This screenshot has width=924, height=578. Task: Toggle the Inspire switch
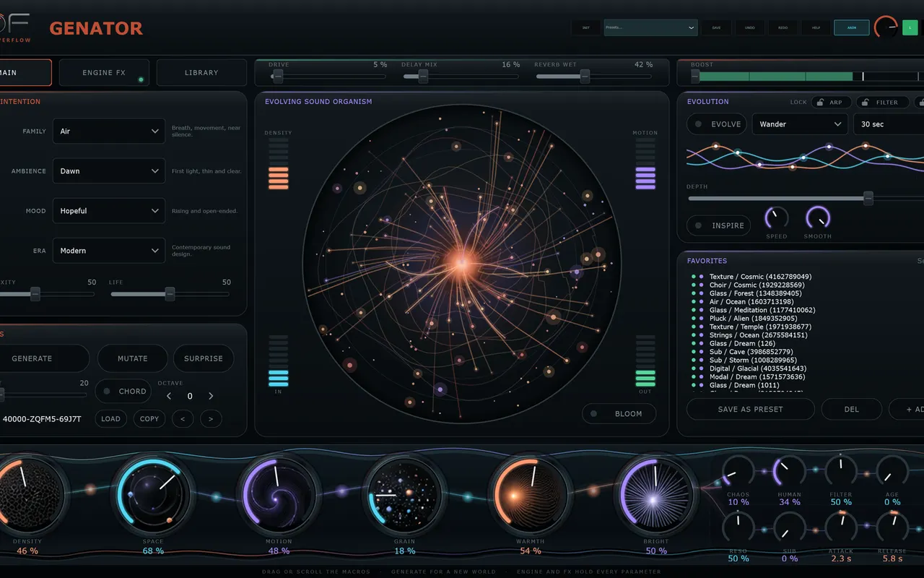(x=718, y=225)
